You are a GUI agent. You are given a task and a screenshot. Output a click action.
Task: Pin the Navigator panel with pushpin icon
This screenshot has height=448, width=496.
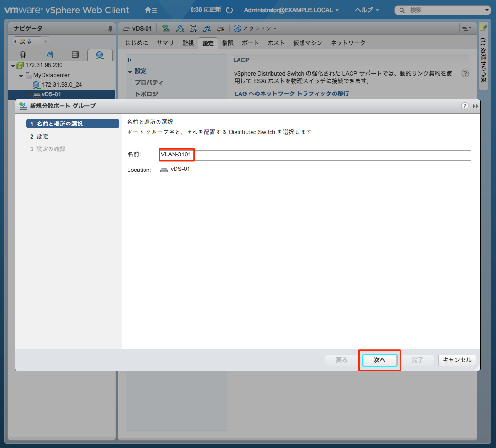coord(110,29)
